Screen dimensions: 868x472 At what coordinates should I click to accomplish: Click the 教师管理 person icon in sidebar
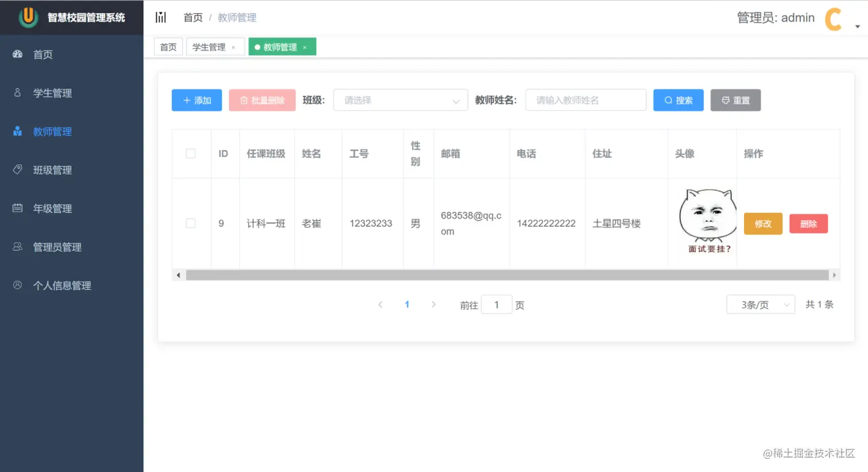17,131
